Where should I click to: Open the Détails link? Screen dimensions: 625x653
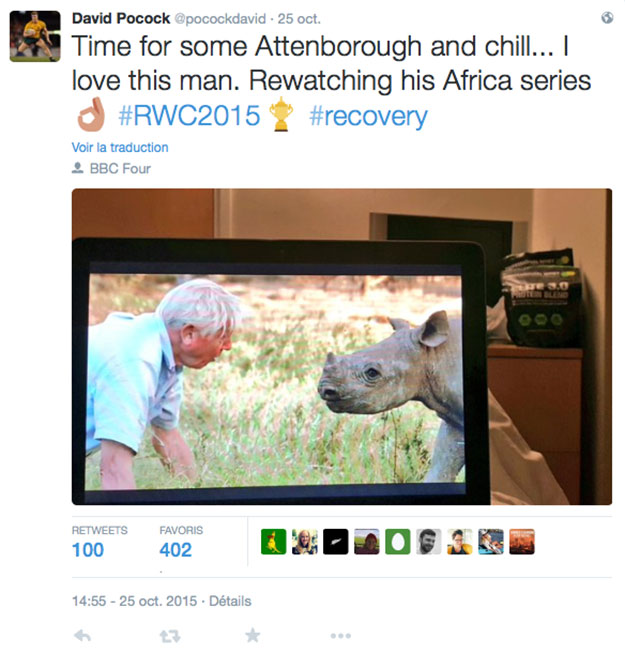pyautogui.click(x=230, y=601)
